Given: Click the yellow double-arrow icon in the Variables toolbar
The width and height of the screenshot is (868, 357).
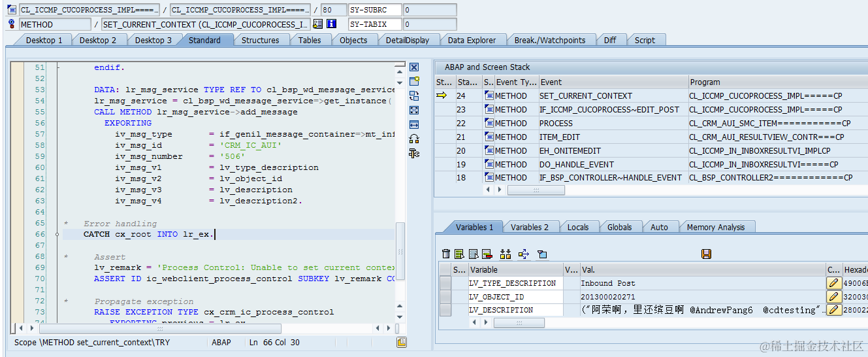Looking at the screenshot, I should (x=505, y=254).
